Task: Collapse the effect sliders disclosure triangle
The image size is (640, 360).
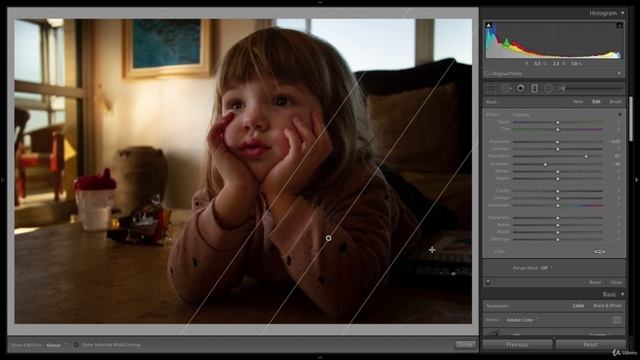Action: tap(620, 115)
